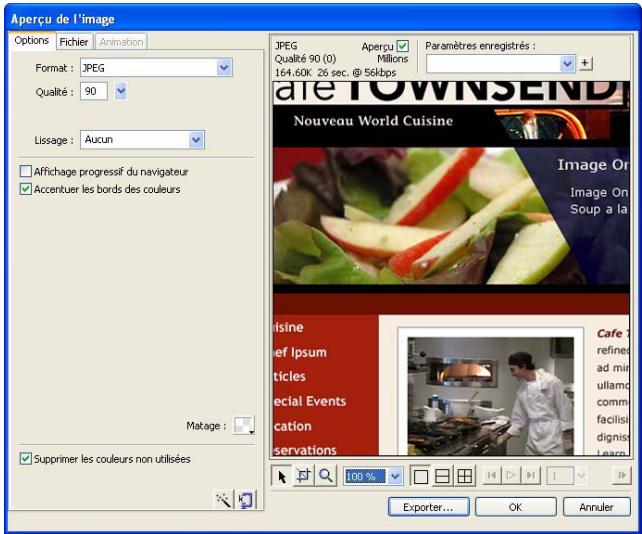642x534 pixels.
Task: Play the animation preview
Action: pyautogui.click(x=511, y=475)
